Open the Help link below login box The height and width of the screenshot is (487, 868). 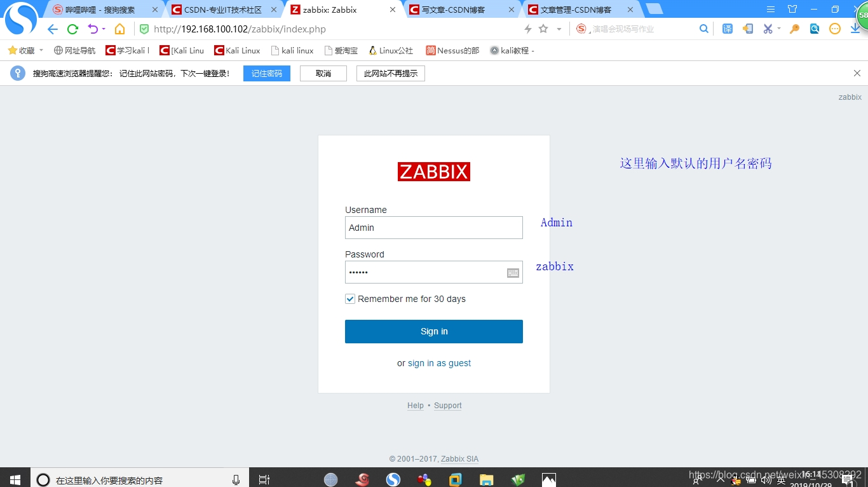click(416, 406)
